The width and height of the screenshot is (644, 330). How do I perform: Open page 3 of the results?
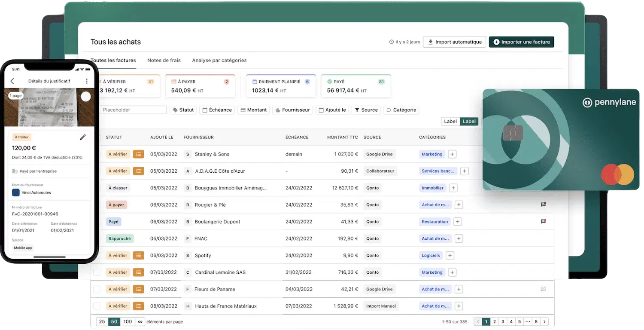503,321
